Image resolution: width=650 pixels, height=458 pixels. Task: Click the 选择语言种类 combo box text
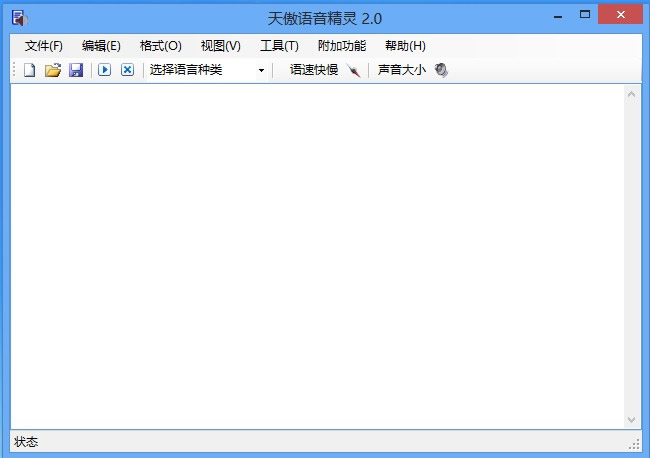click(x=186, y=70)
